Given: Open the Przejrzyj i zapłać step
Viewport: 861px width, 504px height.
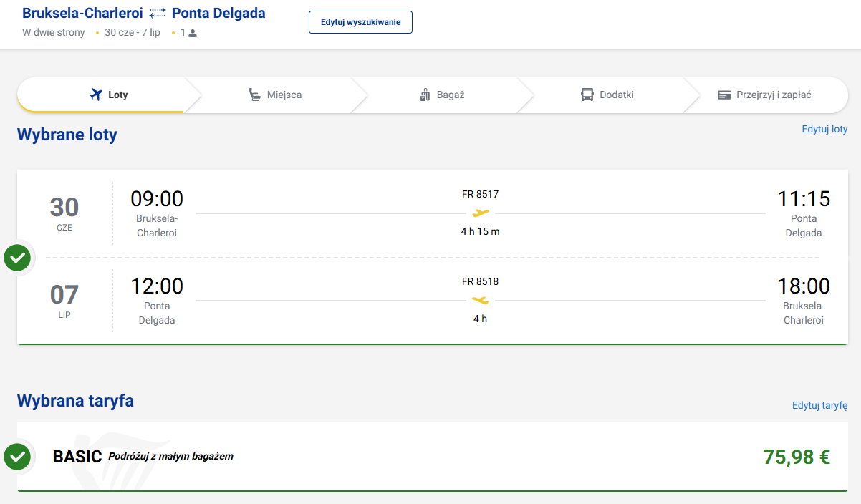Looking at the screenshot, I should (x=765, y=94).
